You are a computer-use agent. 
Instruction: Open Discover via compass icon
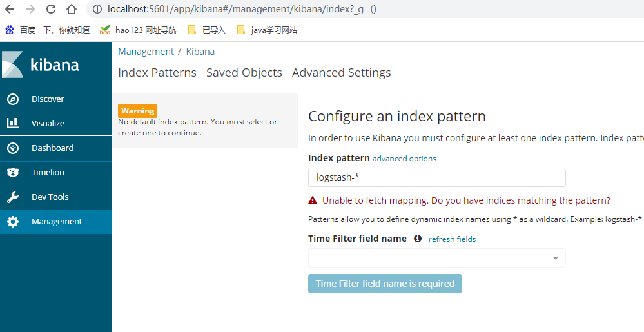click(x=13, y=99)
